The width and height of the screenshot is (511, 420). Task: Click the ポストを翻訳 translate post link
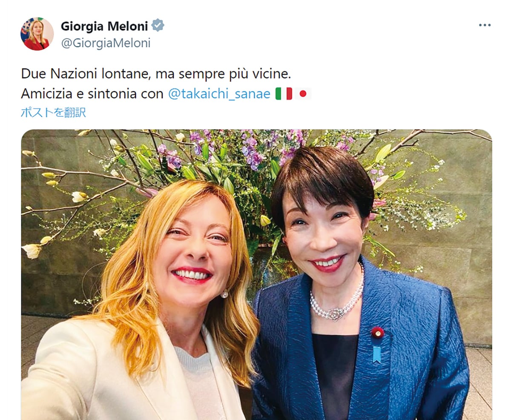[x=53, y=112]
